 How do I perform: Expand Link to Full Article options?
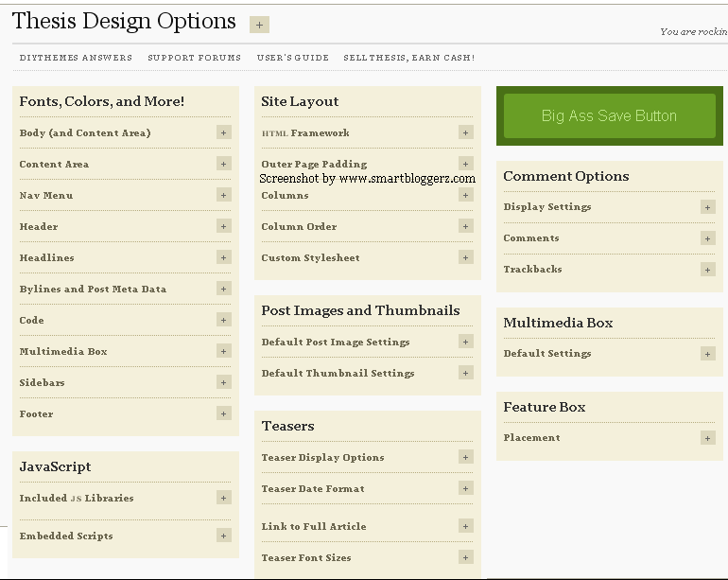466,526
